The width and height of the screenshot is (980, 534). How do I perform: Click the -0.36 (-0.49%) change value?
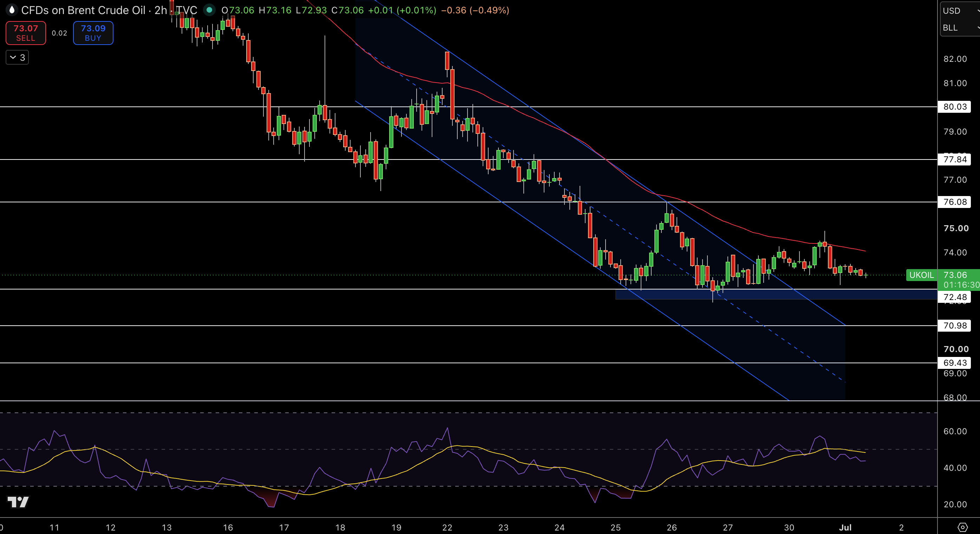coord(475,10)
